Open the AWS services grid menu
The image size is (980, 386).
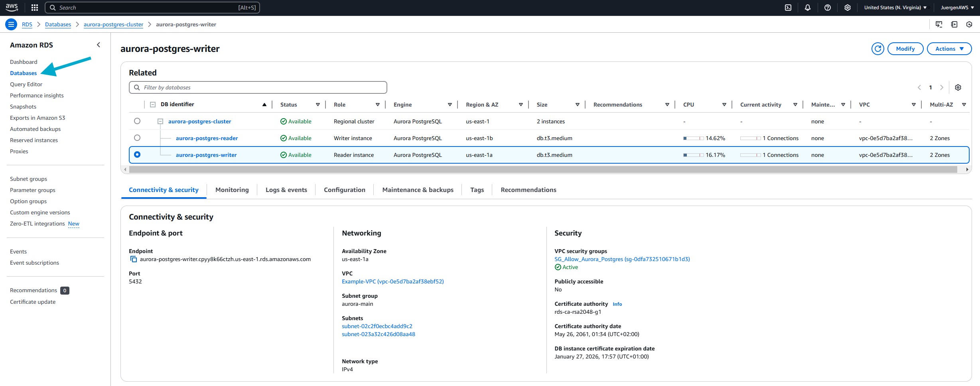tap(35, 8)
